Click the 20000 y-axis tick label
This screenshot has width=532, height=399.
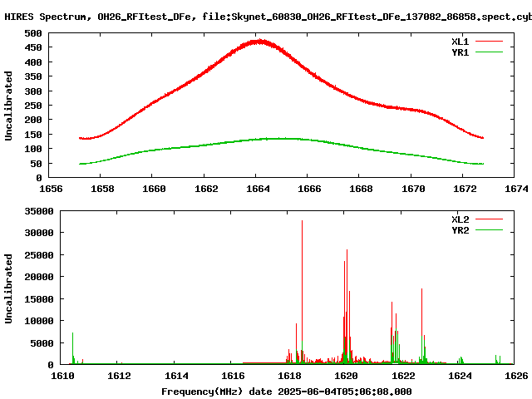pos(39,277)
